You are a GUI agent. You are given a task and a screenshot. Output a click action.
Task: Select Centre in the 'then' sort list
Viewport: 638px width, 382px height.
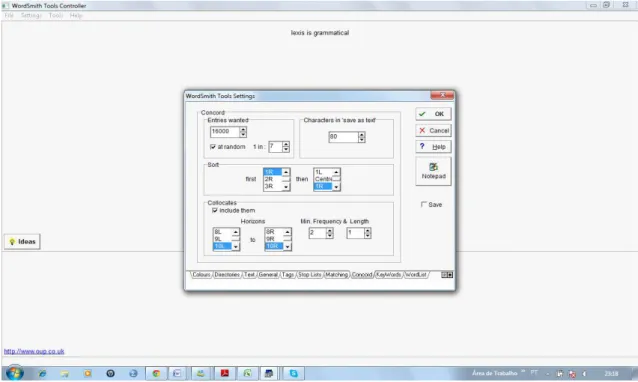pos(323,179)
